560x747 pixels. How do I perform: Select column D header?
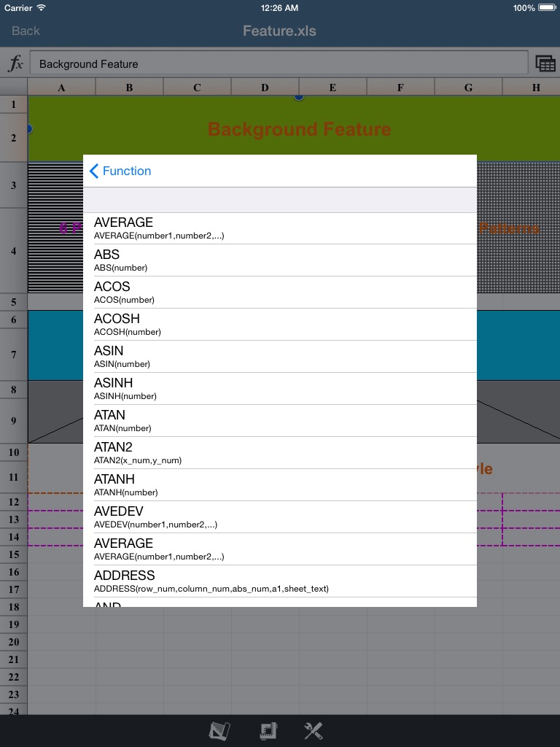tap(265, 88)
